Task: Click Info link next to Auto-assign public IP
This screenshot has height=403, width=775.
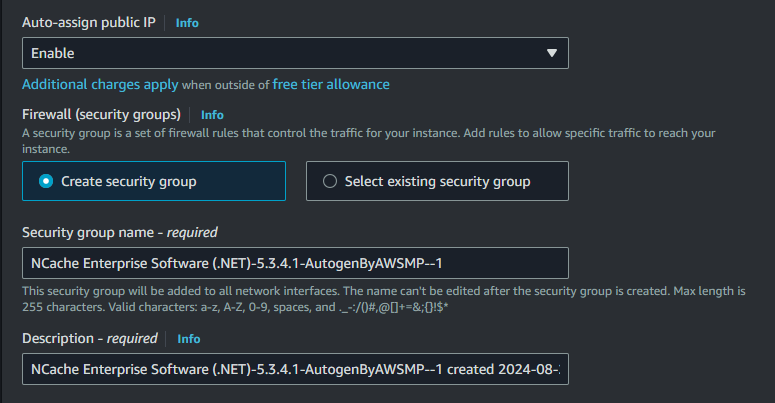Action: (x=187, y=23)
